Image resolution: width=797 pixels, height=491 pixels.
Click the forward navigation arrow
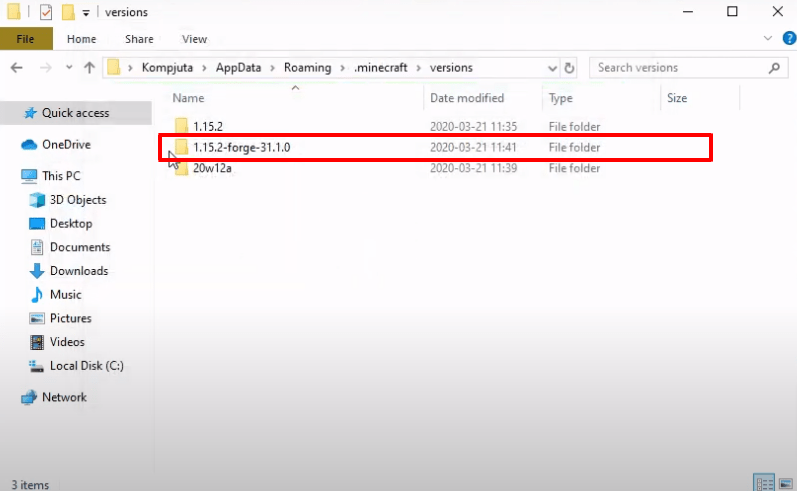tap(46, 68)
